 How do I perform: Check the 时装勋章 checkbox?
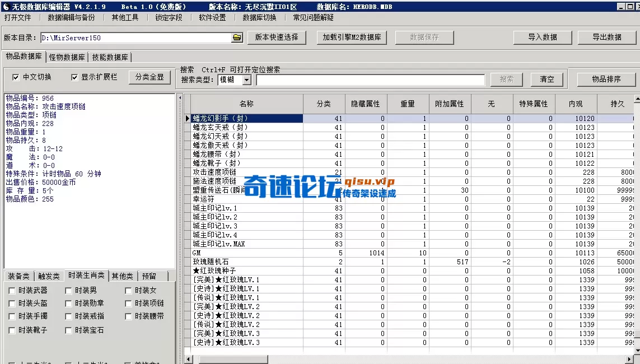pyautogui.click(x=68, y=304)
